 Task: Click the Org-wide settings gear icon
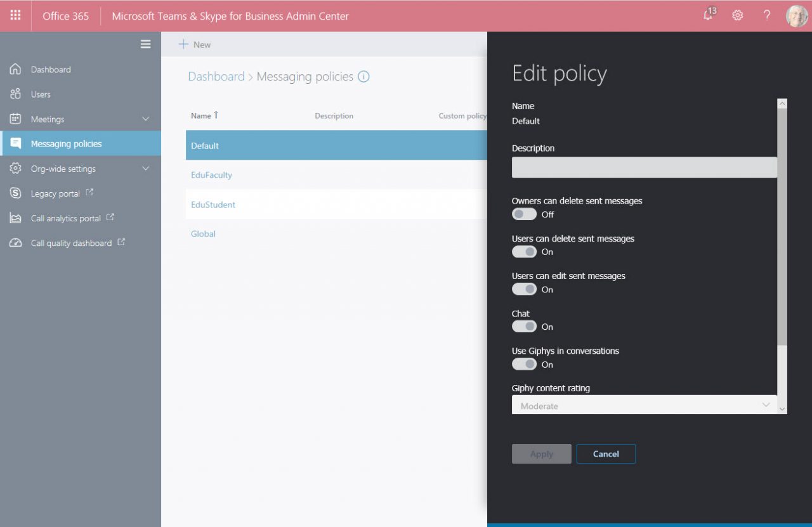16,169
